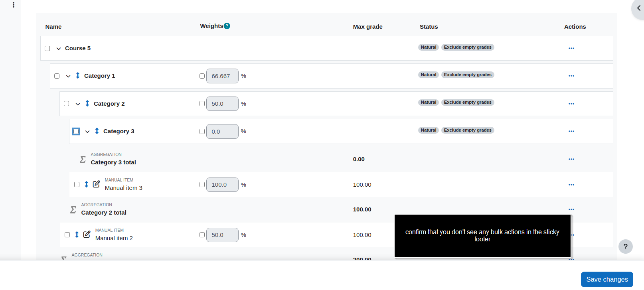644x290 pixels.
Task: Open the Weights help icon
Action: coord(227,26)
